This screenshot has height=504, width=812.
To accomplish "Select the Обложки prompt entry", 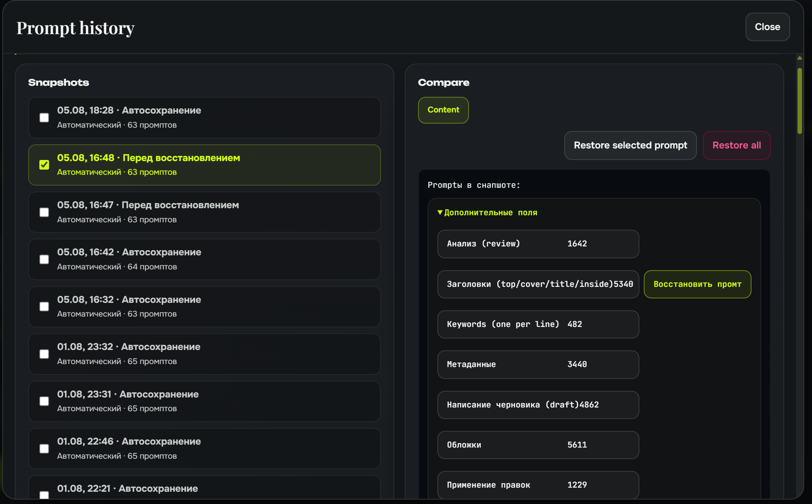I will click(538, 445).
